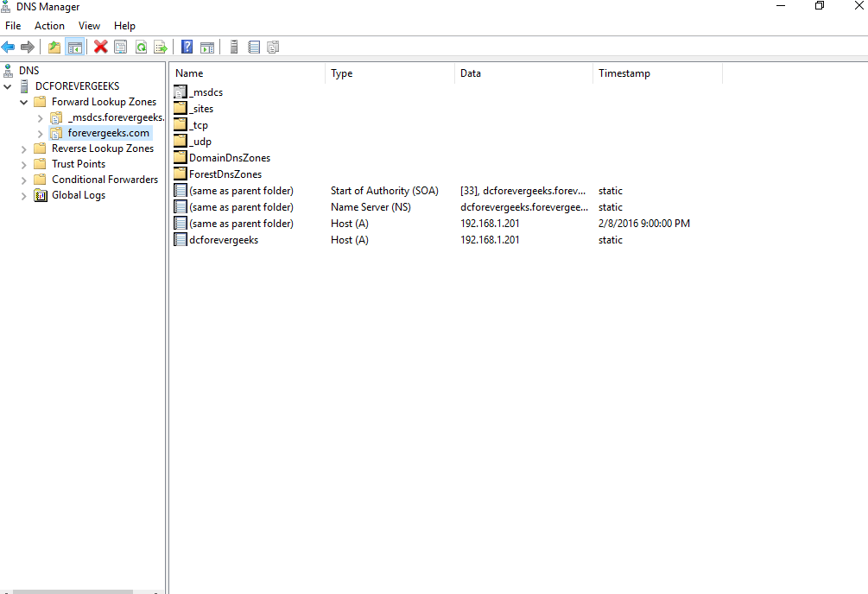Select the Start of Authority (SOA) type cell
Image resolution: width=868 pixels, height=594 pixels.
(x=384, y=191)
